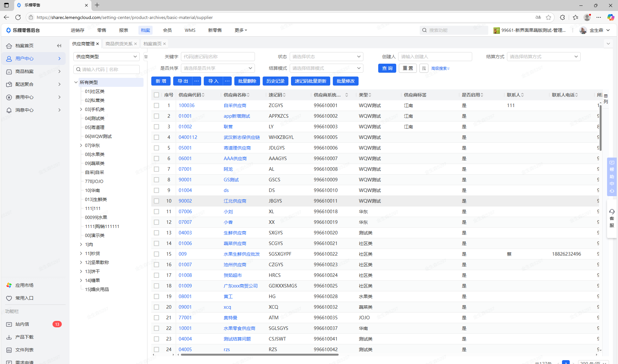Viewport: 618px width, 364px height.
Task: Toggle select-all checkbox in table header
Action: pos(156,95)
